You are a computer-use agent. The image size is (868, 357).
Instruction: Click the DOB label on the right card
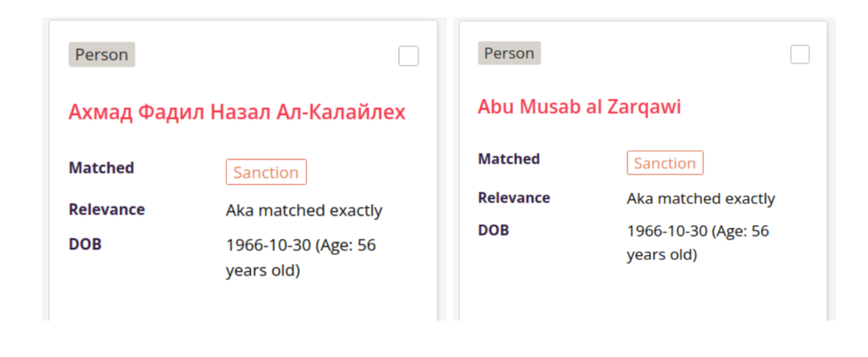(493, 230)
